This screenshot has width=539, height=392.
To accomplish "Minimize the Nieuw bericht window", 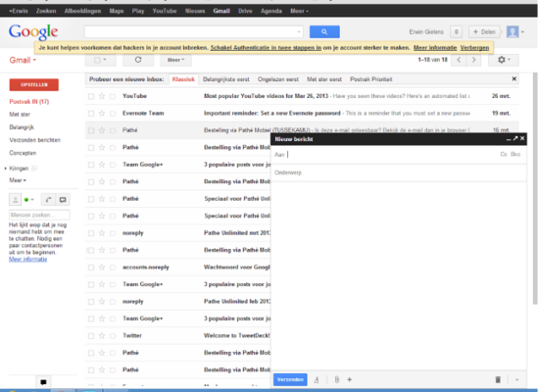I will 509,139.
